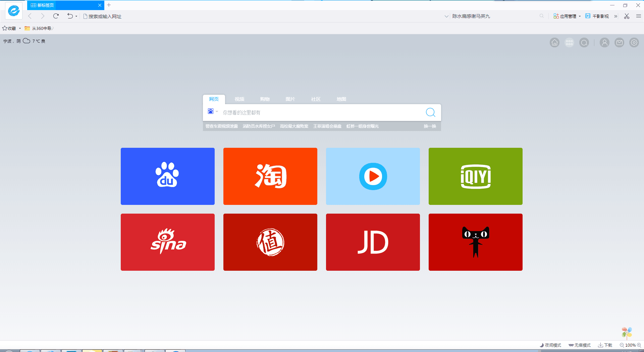Expand the address bar history chevron
The width and height of the screenshot is (644, 352).
446,16
